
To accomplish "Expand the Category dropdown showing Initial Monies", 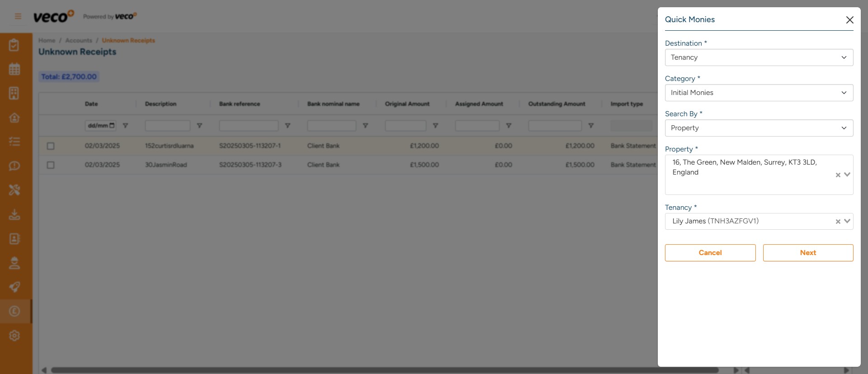I will 759,93.
